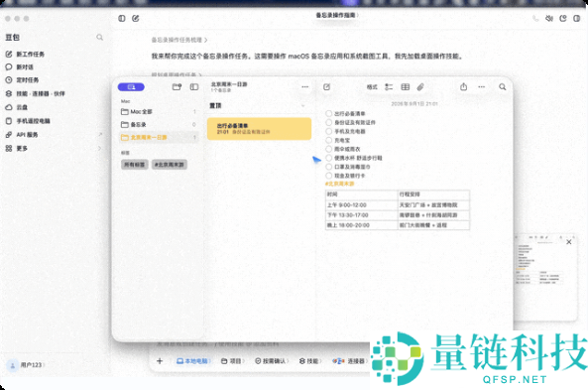Open 连接器 selector in input bar
This screenshot has width=588, height=390.
(x=350, y=361)
